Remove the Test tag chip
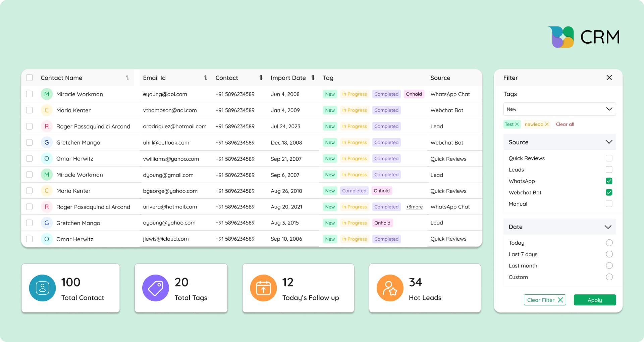 pyautogui.click(x=517, y=124)
